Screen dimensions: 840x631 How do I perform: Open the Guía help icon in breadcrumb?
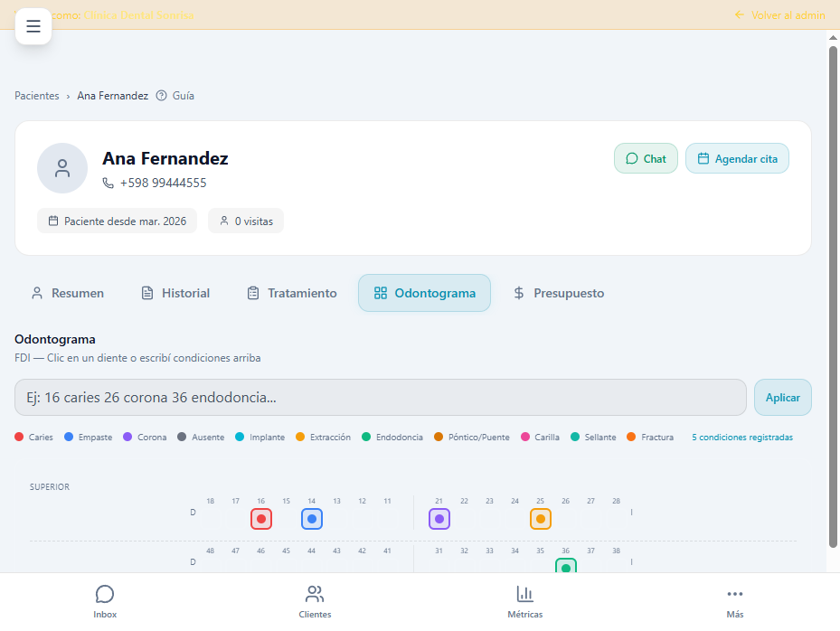tap(160, 96)
